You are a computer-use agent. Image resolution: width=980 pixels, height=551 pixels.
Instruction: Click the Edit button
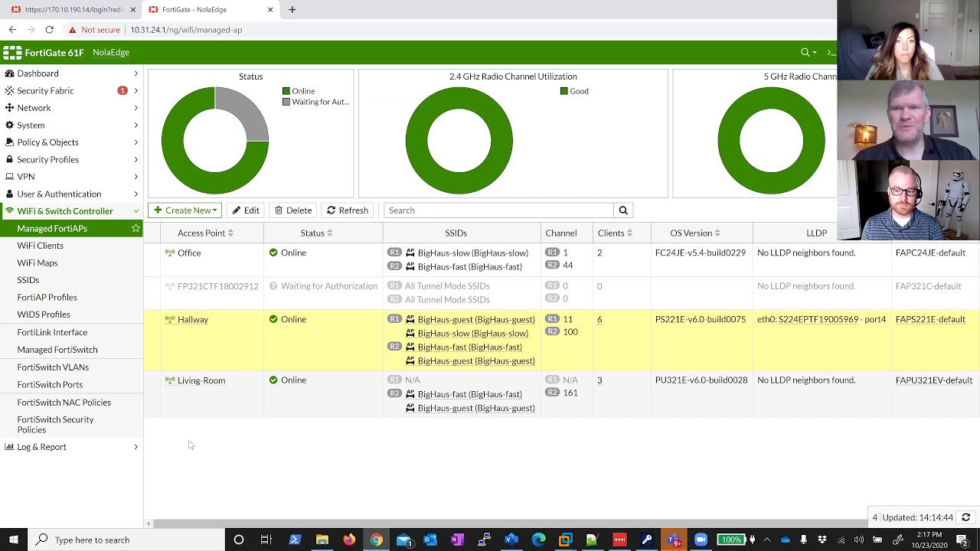(246, 210)
